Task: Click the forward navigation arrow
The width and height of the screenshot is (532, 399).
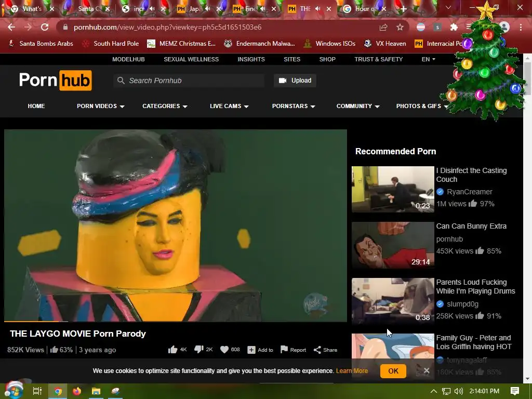Action: (28, 27)
